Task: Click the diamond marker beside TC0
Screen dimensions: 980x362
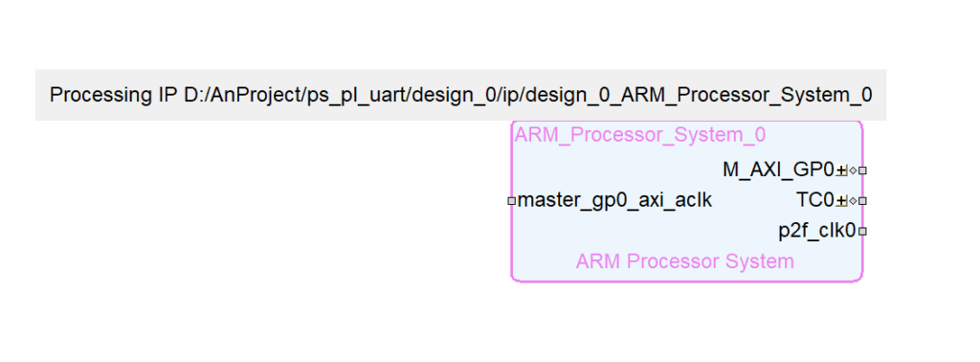Action: (853, 201)
